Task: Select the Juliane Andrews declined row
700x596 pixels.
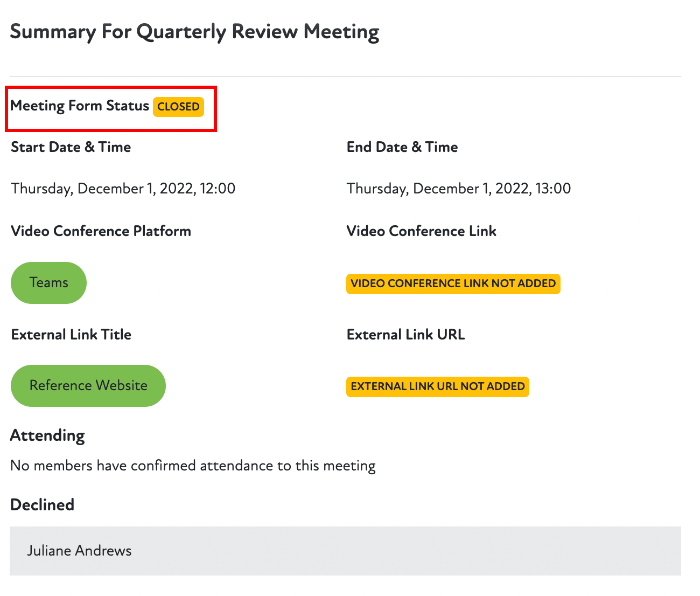Action: tap(345, 551)
